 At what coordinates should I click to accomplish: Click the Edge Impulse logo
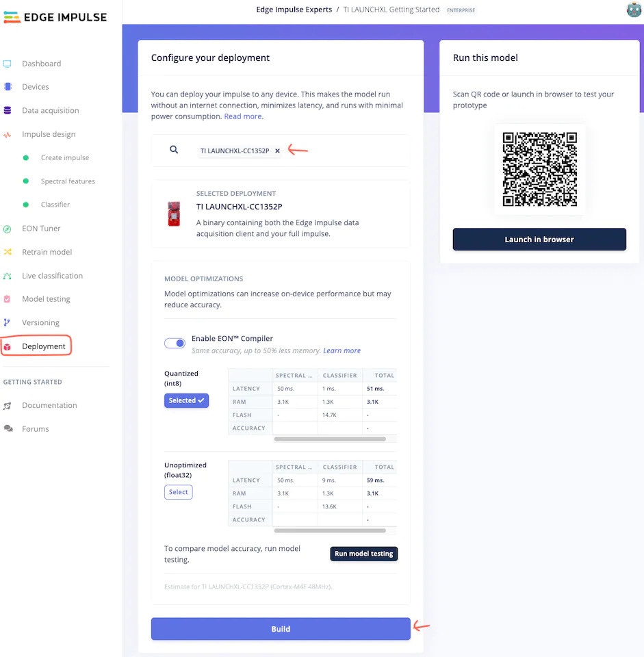coord(55,17)
